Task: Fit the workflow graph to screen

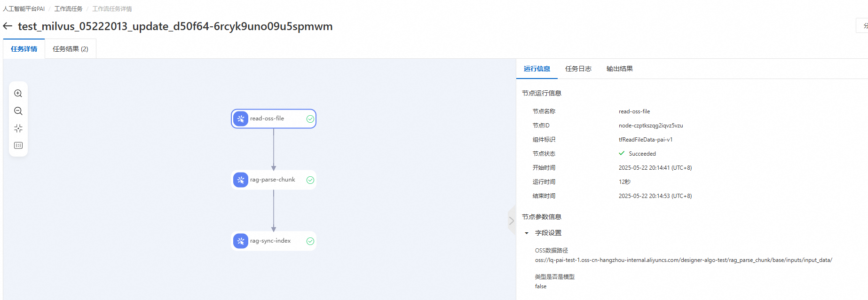Action: point(18,128)
